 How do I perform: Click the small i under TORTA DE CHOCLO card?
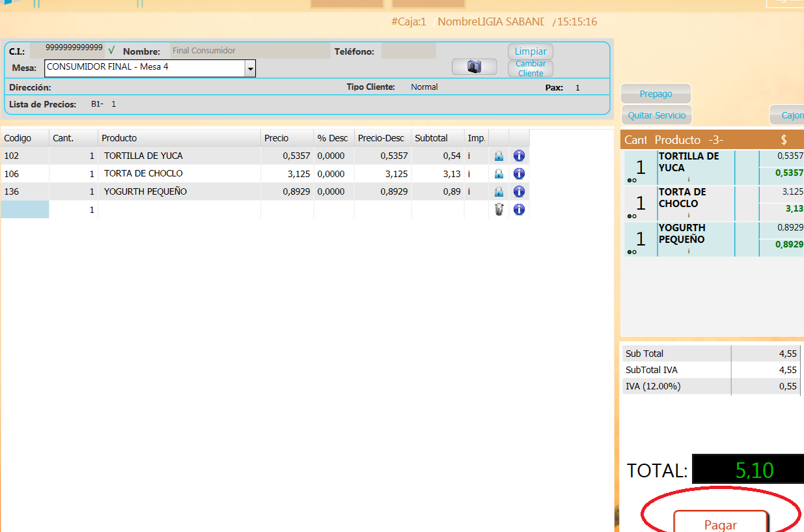pyautogui.click(x=689, y=216)
